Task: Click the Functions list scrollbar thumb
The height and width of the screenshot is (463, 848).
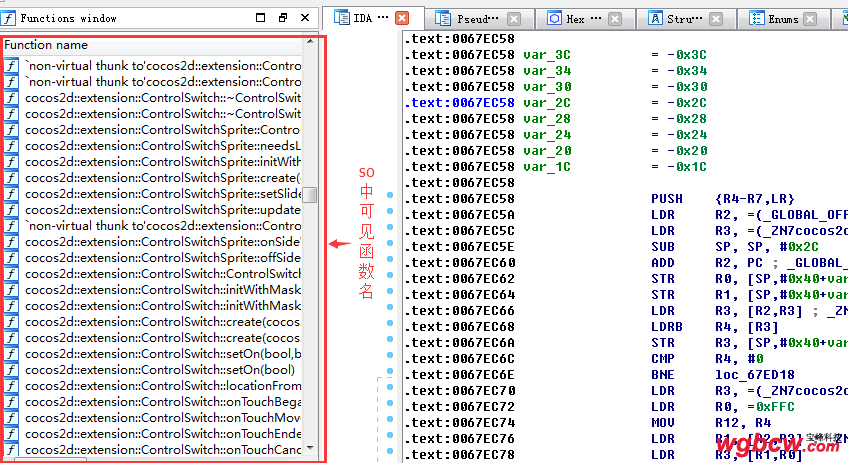Action: click(x=310, y=195)
